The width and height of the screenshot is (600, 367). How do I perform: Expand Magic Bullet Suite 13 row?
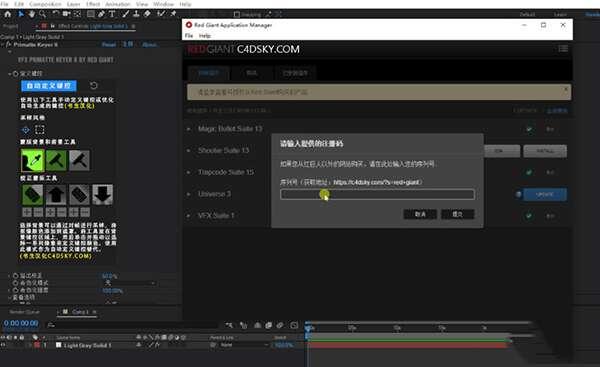click(189, 129)
